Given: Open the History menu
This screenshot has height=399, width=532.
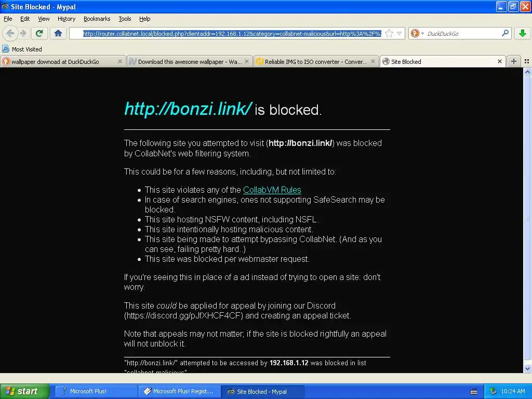Looking at the screenshot, I should pos(66,19).
